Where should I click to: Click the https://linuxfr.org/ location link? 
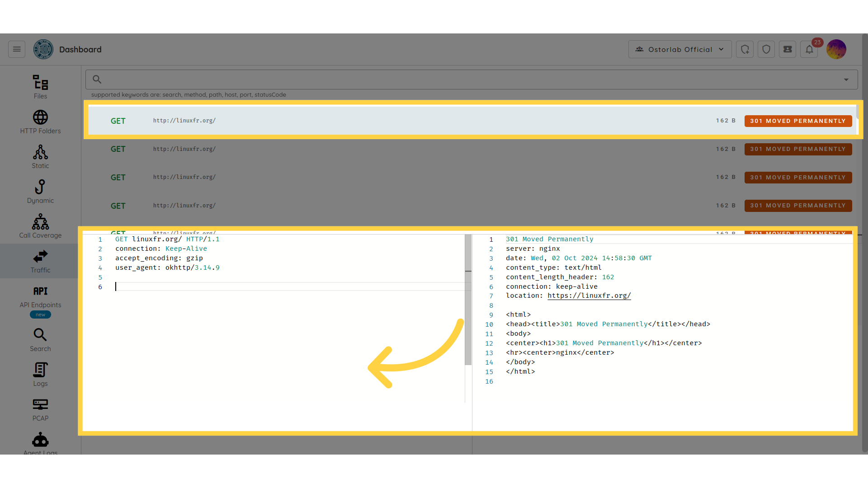589,296
